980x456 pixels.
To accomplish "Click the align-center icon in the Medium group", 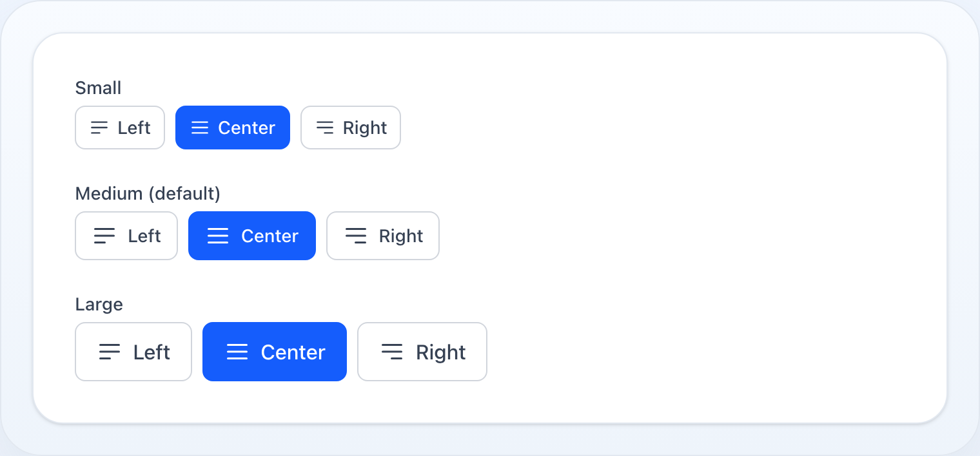I will 218,236.
